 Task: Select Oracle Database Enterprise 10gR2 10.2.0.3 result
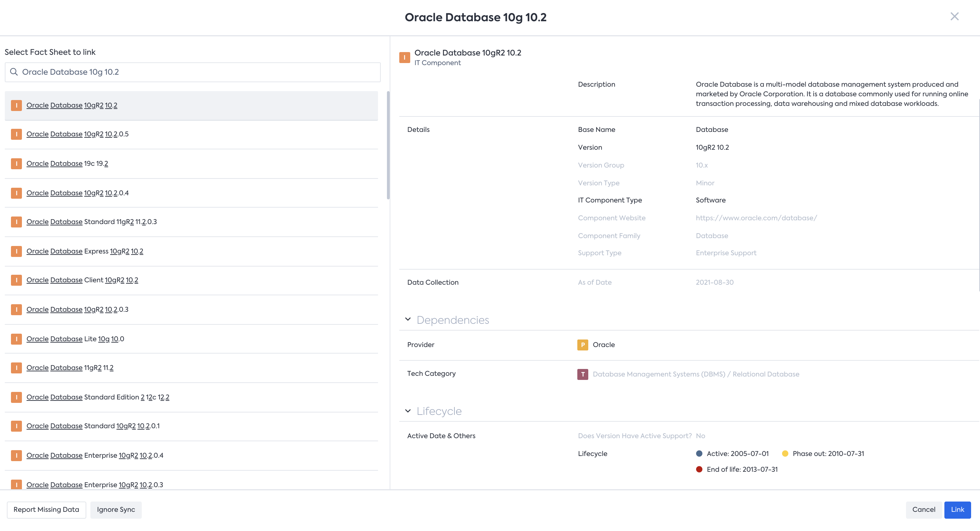191,480
